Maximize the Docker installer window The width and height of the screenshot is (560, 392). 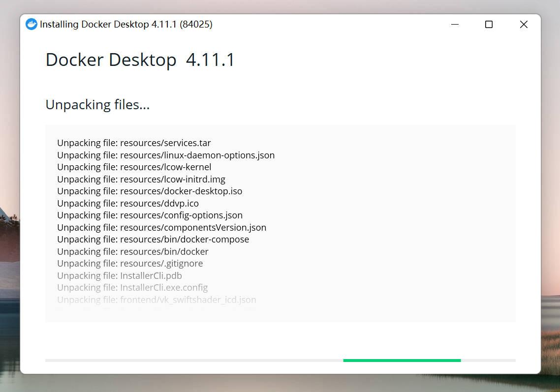tap(489, 24)
